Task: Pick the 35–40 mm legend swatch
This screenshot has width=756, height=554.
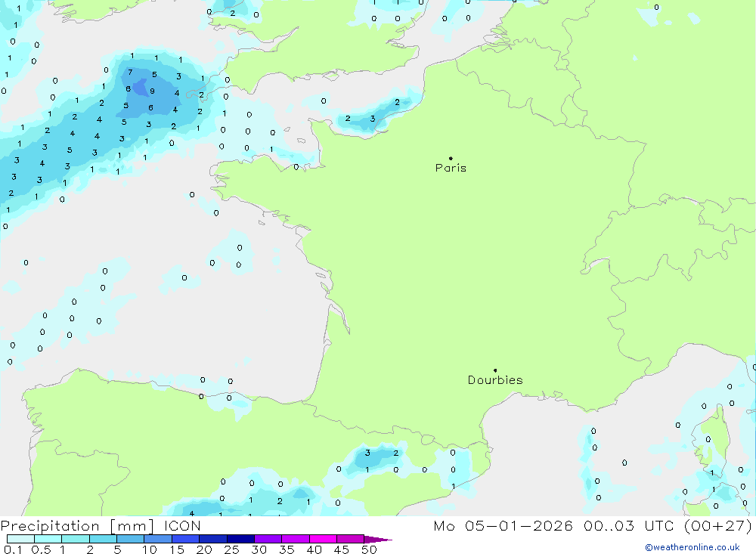Action: 295,539
